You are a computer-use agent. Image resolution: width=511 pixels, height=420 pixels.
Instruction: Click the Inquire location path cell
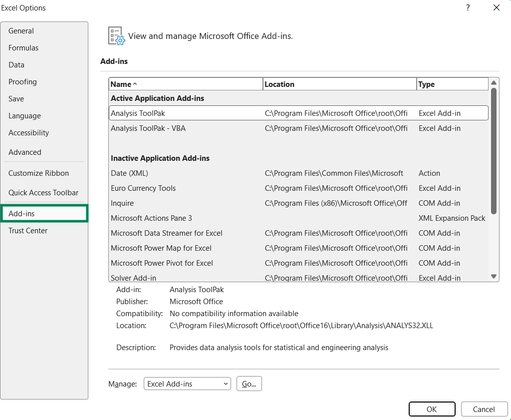(x=336, y=203)
